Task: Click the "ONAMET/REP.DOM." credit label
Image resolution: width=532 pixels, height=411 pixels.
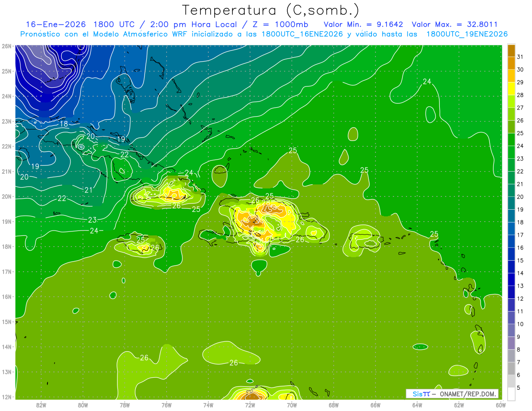Action: pyautogui.click(x=467, y=394)
